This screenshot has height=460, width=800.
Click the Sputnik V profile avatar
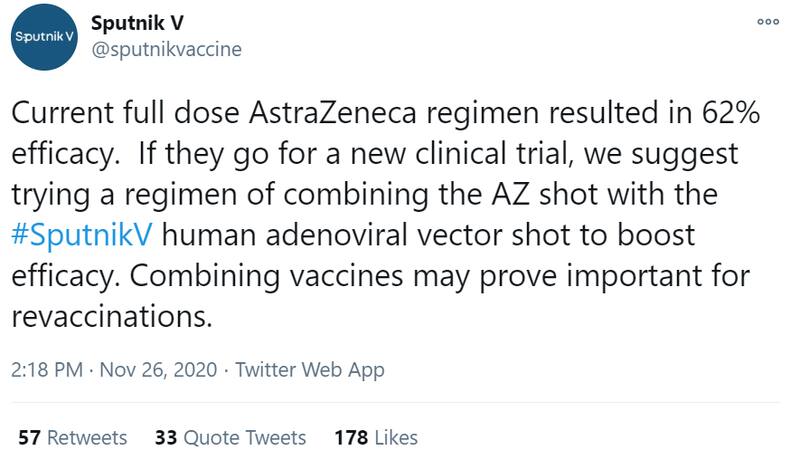click(x=45, y=37)
